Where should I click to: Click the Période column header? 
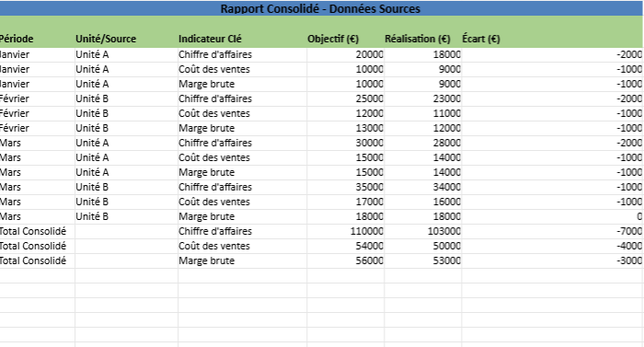point(37,39)
